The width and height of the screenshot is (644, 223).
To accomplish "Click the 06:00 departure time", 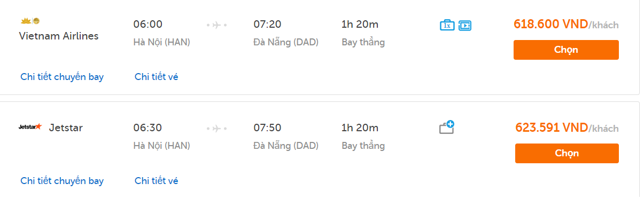I will pyautogui.click(x=148, y=24).
